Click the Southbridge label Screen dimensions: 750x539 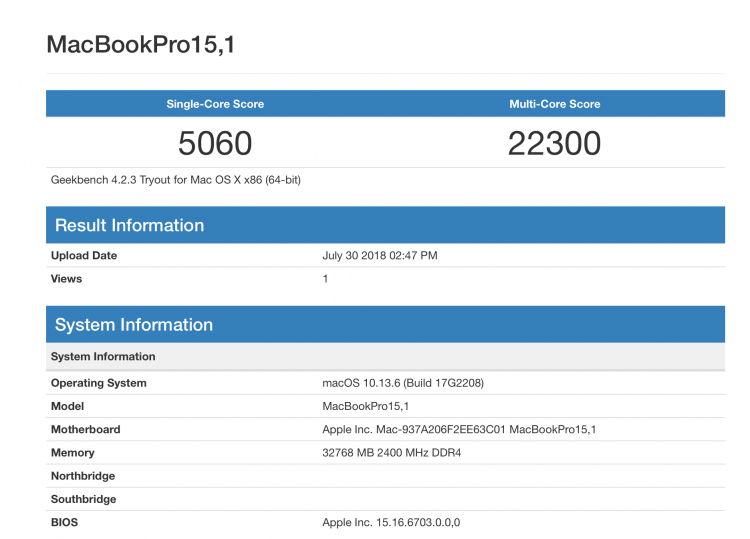(83, 499)
